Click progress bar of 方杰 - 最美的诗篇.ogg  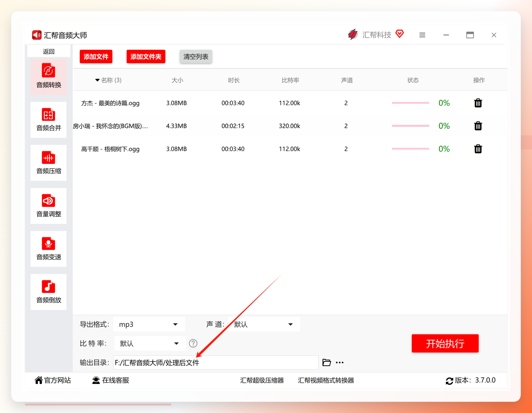[410, 103]
